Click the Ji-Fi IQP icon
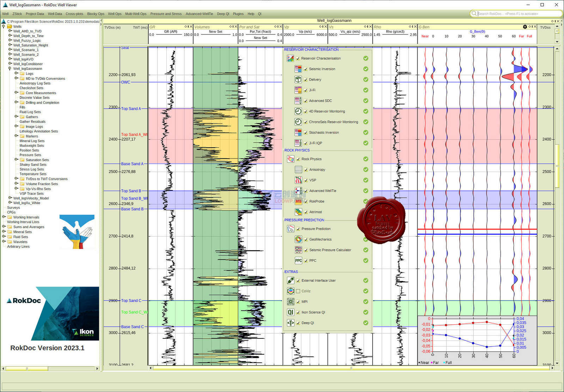 (298, 143)
